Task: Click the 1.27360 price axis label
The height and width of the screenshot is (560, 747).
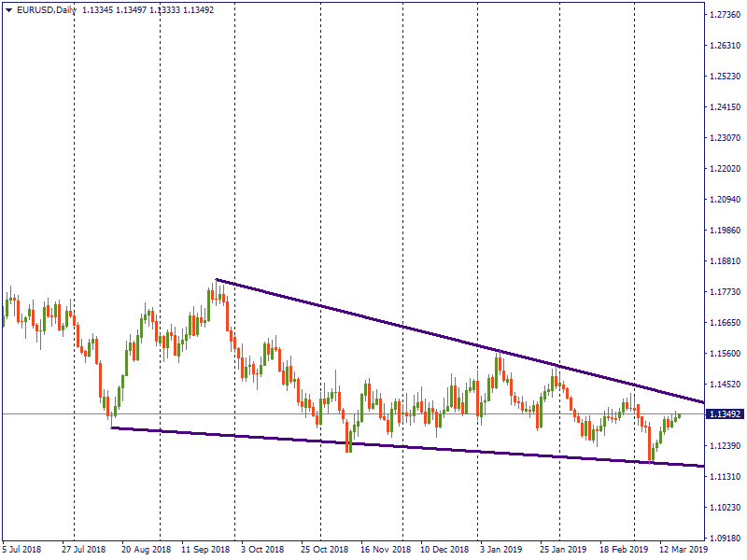Action: [x=725, y=15]
